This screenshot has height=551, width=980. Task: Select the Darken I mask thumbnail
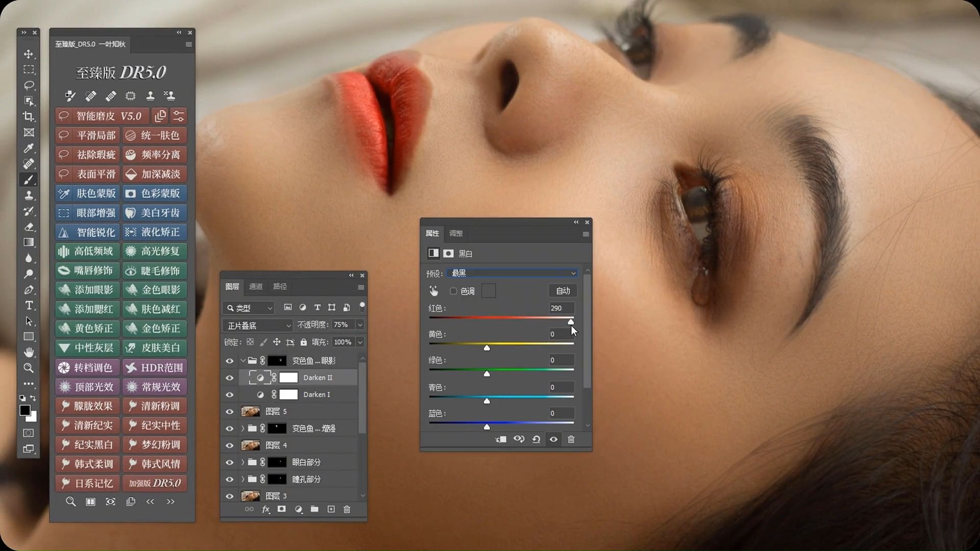pyautogui.click(x=288, y=395)
